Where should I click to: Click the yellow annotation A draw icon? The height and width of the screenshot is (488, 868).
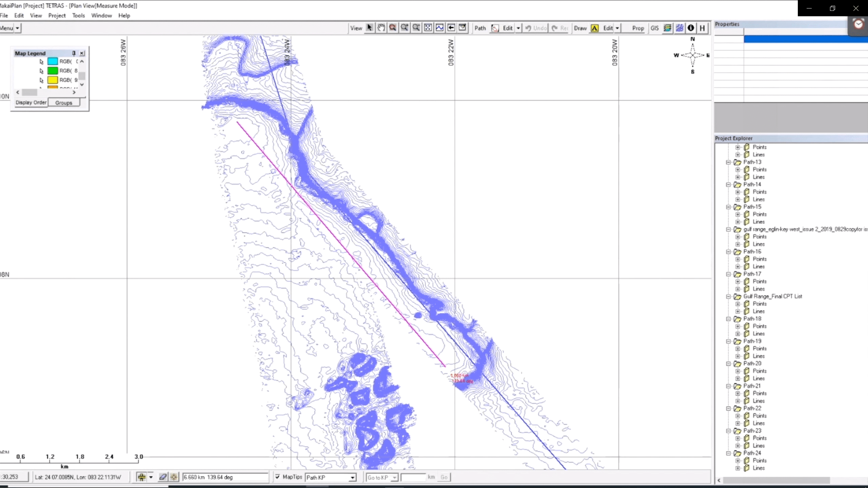pyautogui.click(x=594, y=28)
